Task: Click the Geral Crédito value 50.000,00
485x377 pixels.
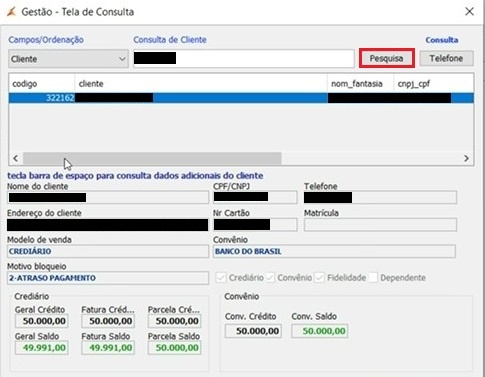Action: pos(42,321)
